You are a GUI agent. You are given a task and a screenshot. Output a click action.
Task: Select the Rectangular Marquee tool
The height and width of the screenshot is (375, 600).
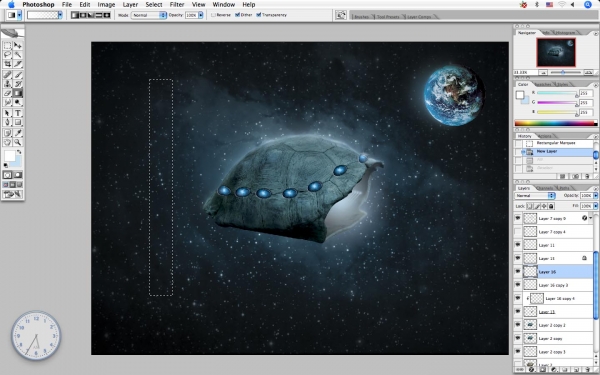pyautogui.click(x=7, y=46)
